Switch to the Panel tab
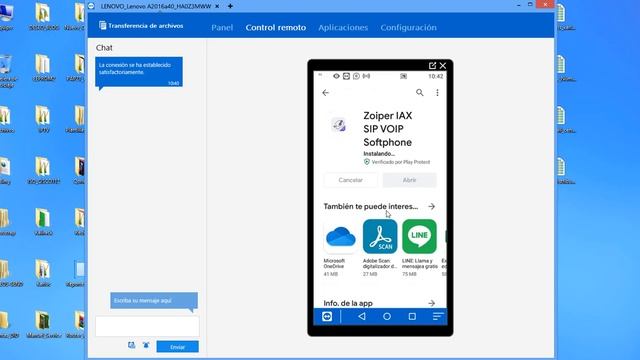 pos(222,27)
